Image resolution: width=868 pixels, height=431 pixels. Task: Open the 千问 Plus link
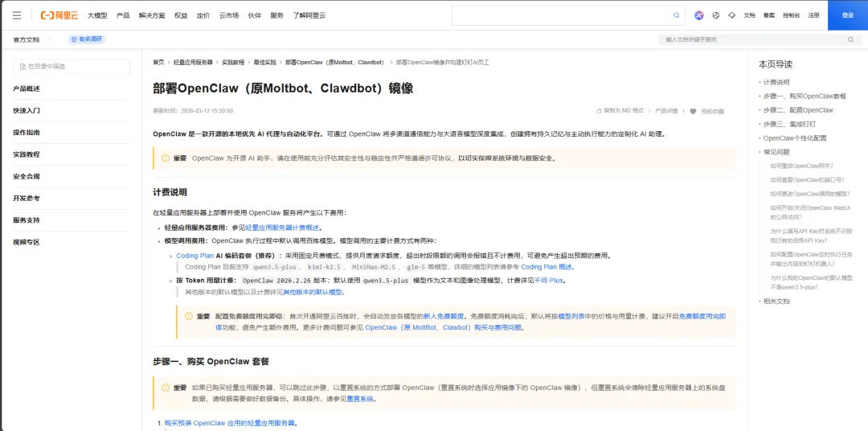(x=548, y=281)
